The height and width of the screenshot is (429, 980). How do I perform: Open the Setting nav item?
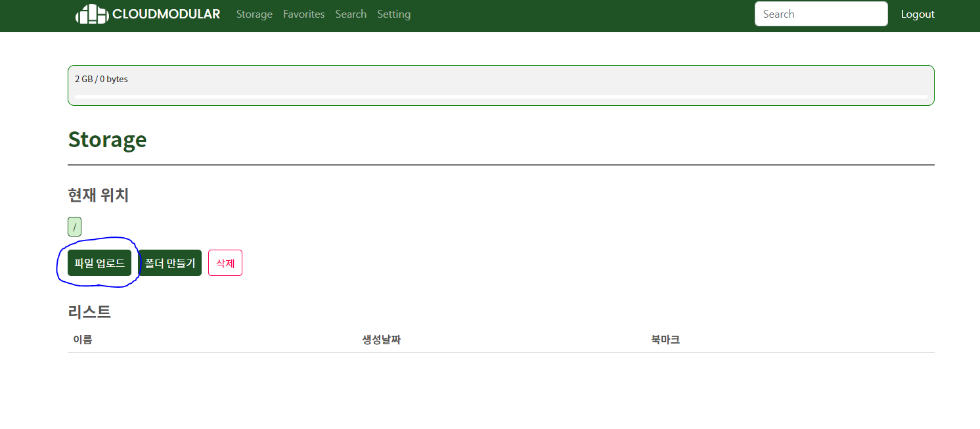click(x=393, y=14)
